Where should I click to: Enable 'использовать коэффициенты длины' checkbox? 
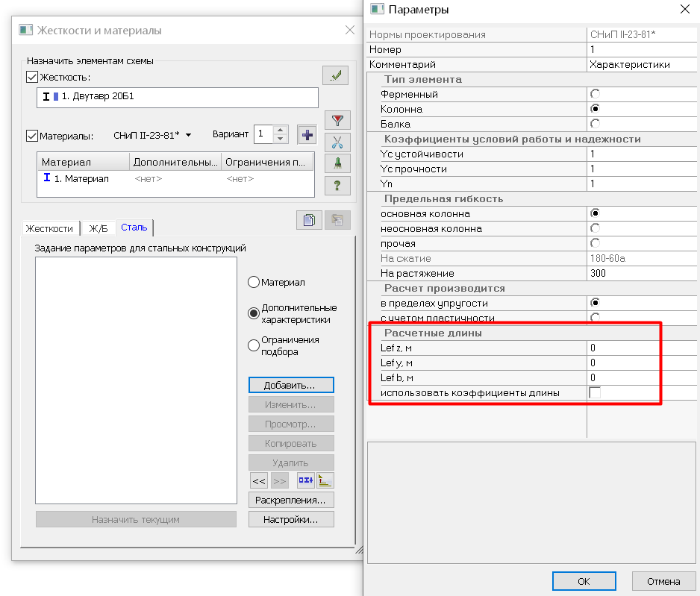[595, 392]
